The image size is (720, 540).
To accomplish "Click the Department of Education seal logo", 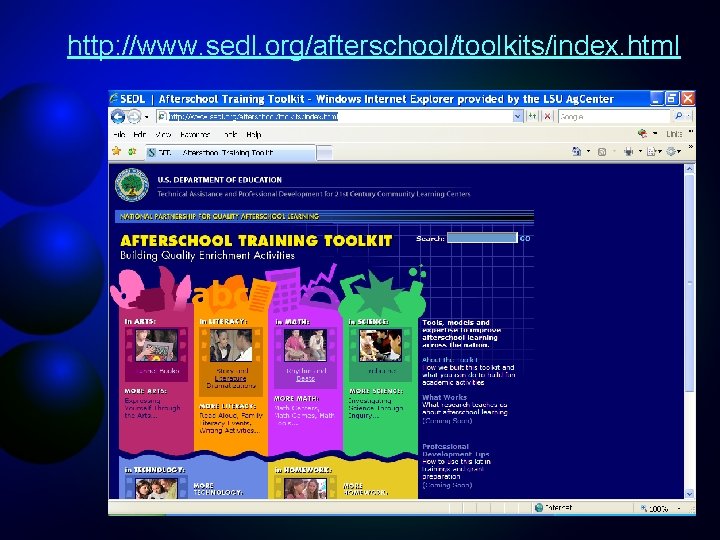I will click(132, 185).
